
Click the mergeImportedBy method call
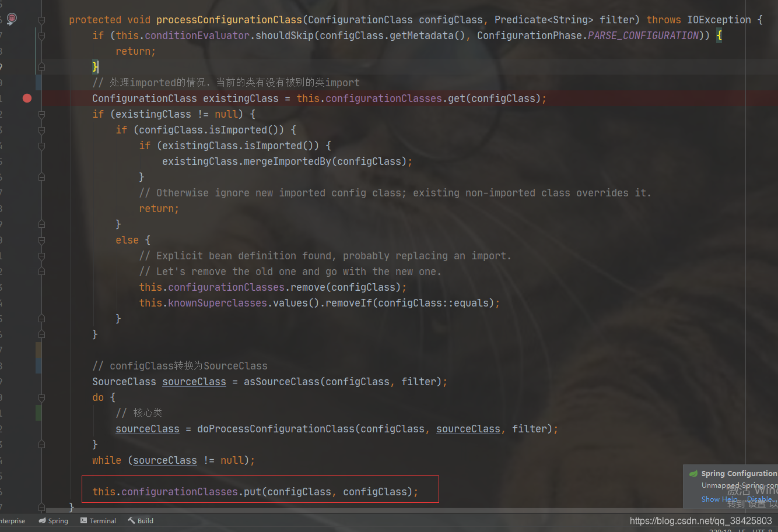(288, 161)
